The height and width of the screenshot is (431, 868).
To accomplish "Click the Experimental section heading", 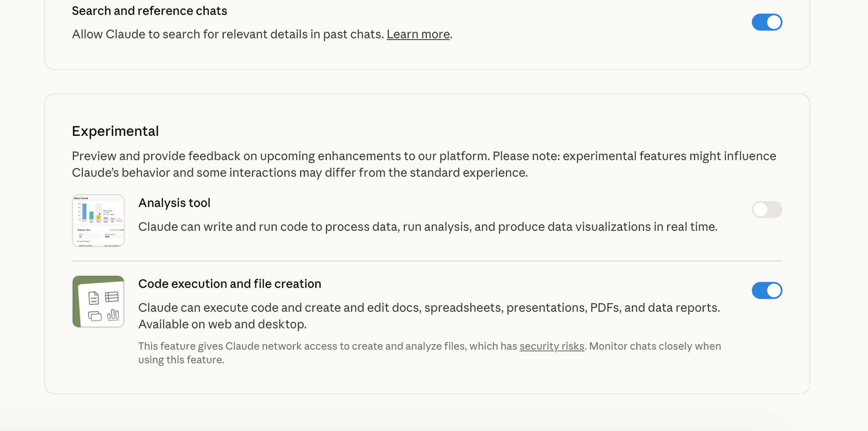I will [x=115, y=131].
